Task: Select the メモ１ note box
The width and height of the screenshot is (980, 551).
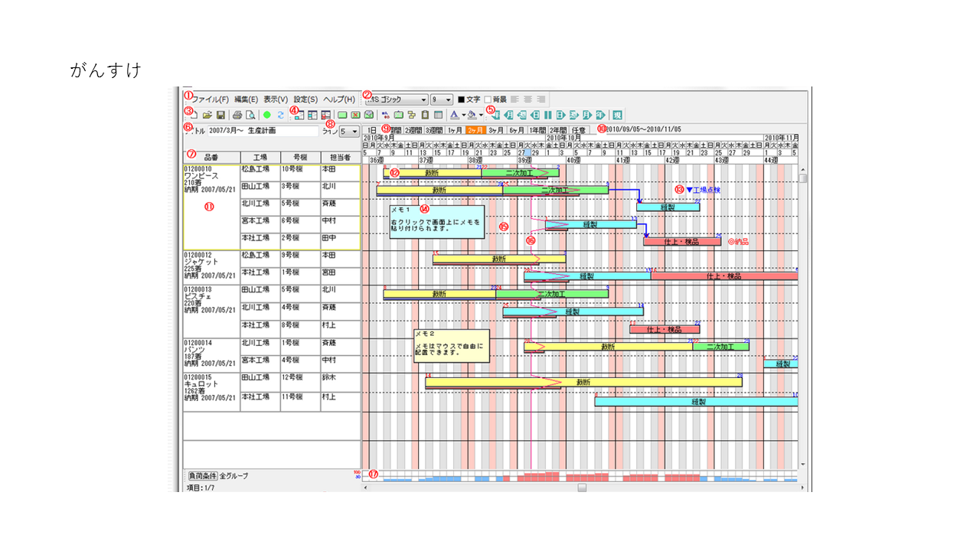Action: click(437, 221)
